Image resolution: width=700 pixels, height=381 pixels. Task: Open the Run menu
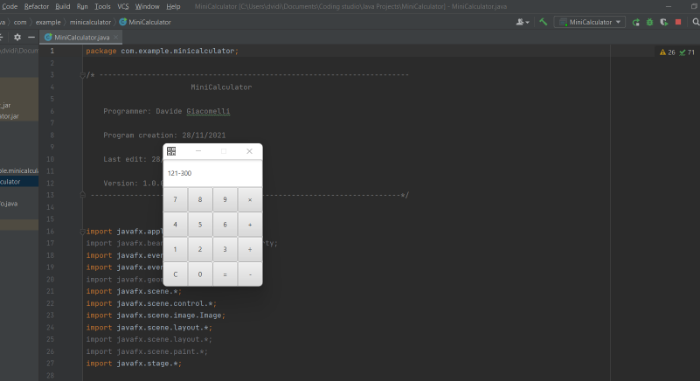tap(82, 6)
